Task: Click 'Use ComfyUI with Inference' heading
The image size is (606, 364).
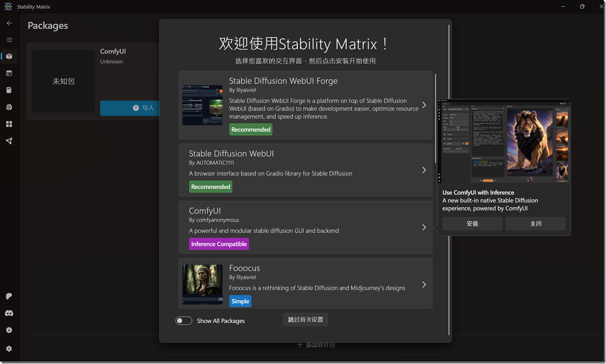Action: [478, 192]
